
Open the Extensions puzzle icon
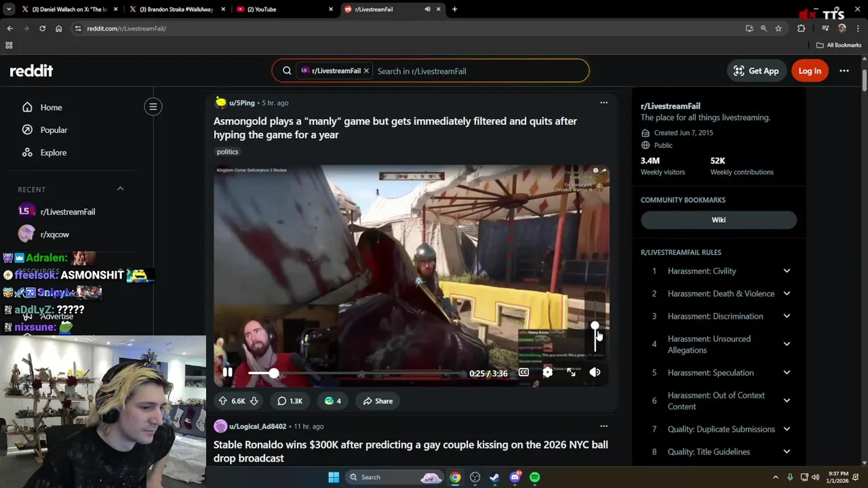tap(802, 28)
